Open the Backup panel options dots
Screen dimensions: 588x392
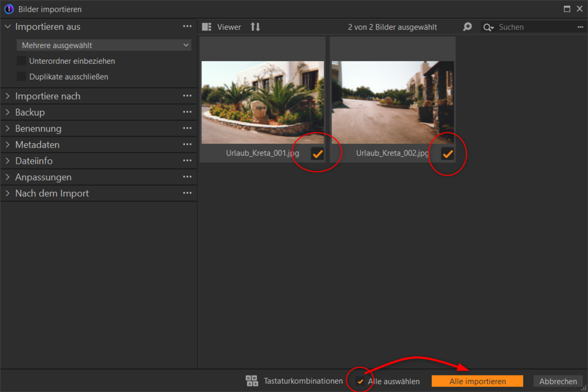[x=187, y=112]
